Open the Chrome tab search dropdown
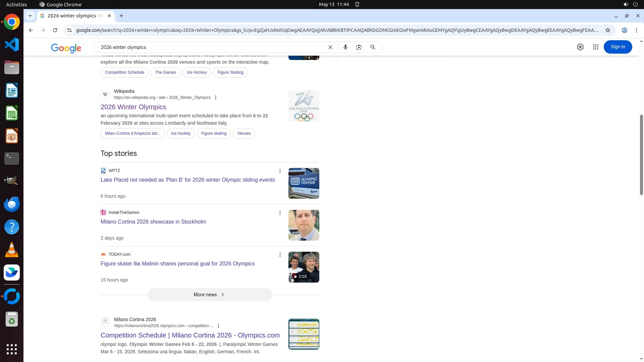This screenshot has width=644, height=362. (x=30, y=16)
